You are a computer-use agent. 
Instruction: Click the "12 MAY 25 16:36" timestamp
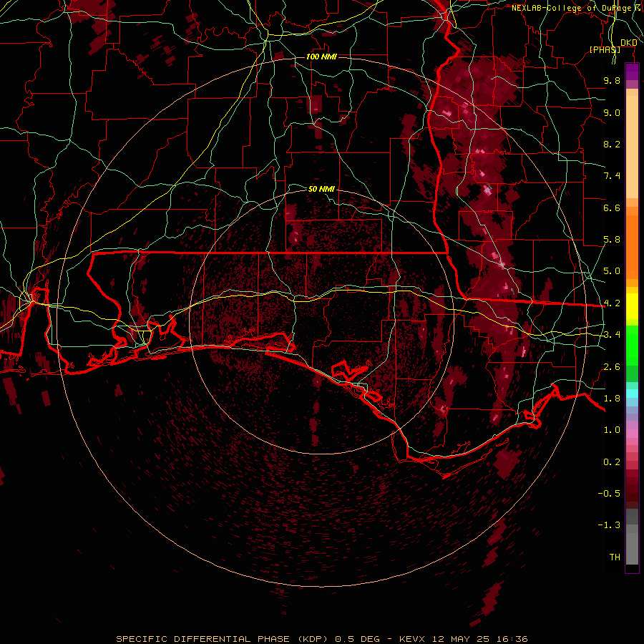click(479, 639)
